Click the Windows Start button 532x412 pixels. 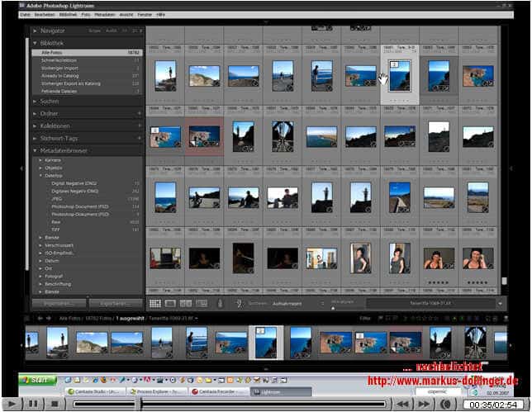38,381
